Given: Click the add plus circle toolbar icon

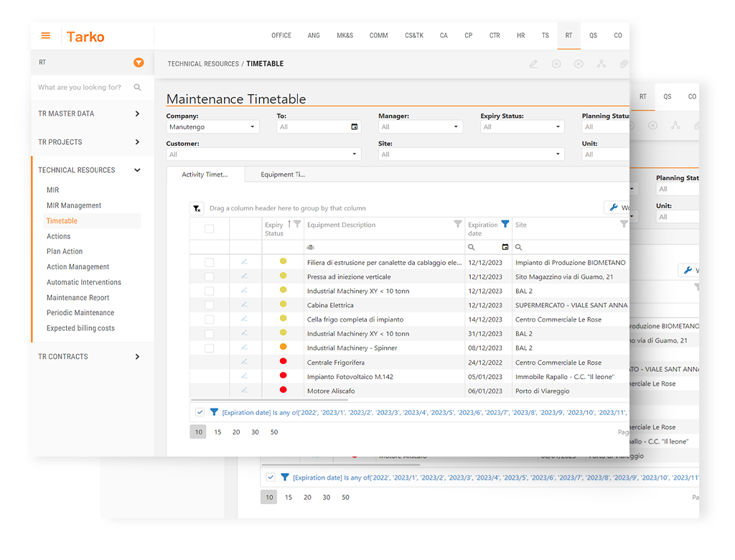Looking at the screenshot, I should point(556,64).
